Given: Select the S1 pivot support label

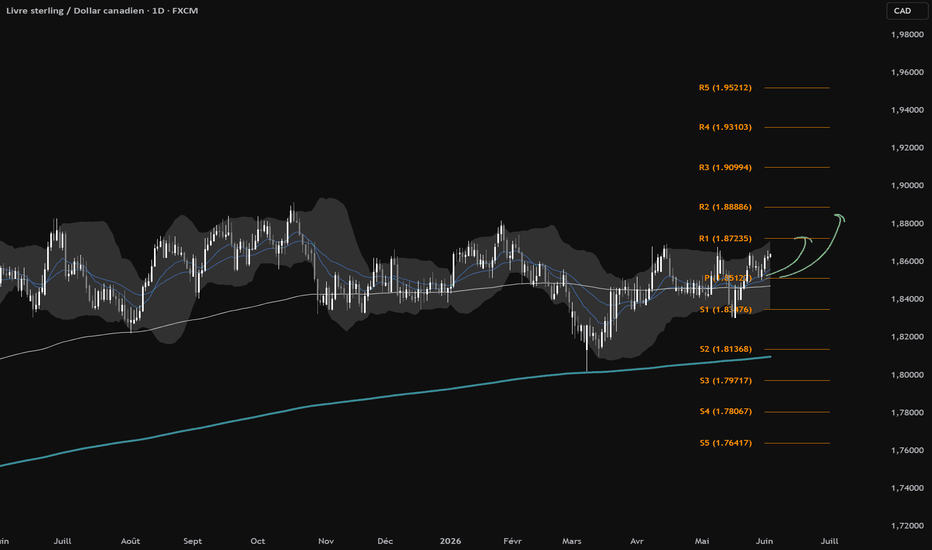Looking at the screenshot, I should coord(725,309).
